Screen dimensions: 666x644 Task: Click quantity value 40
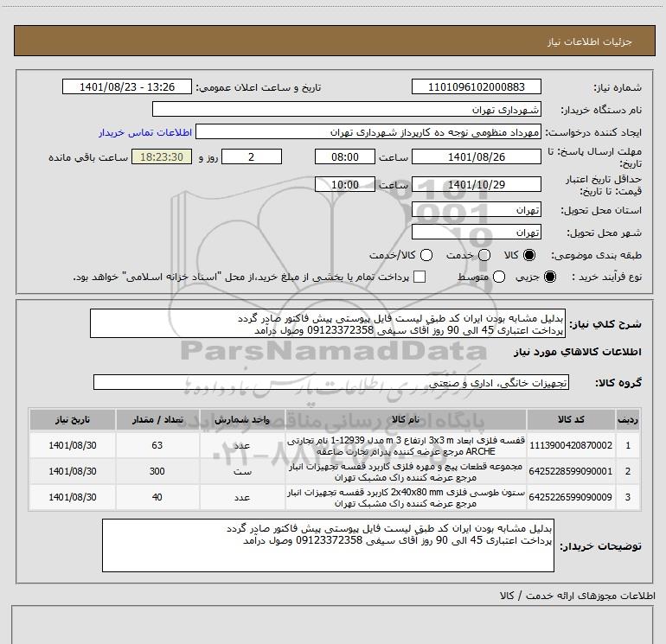pyautogui.click(x=157, y=497)
